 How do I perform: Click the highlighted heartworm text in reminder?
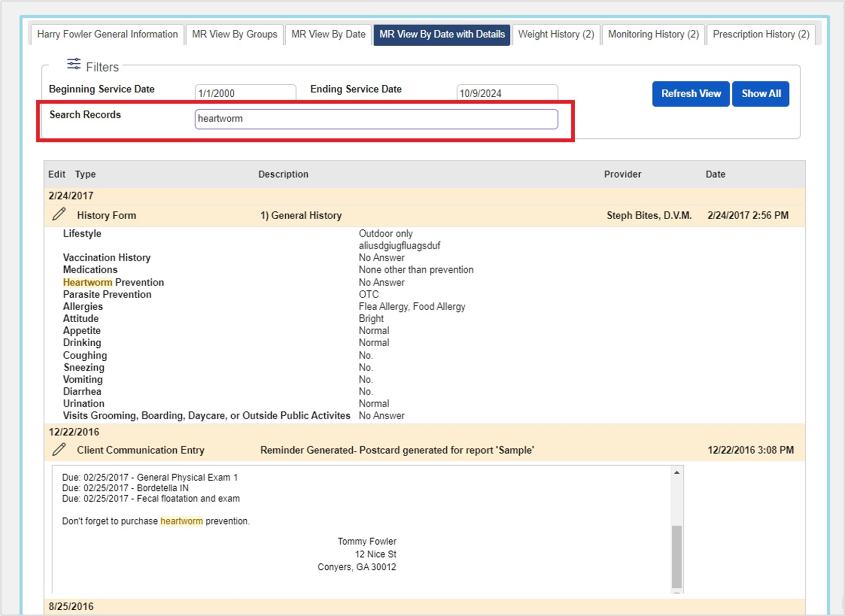(182, 521)
